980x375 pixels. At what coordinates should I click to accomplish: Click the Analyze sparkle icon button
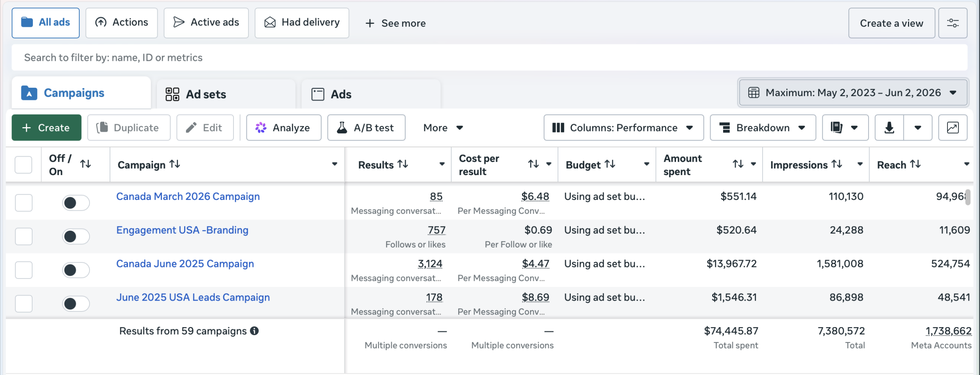pyautogui.click(x=284, y=128)
